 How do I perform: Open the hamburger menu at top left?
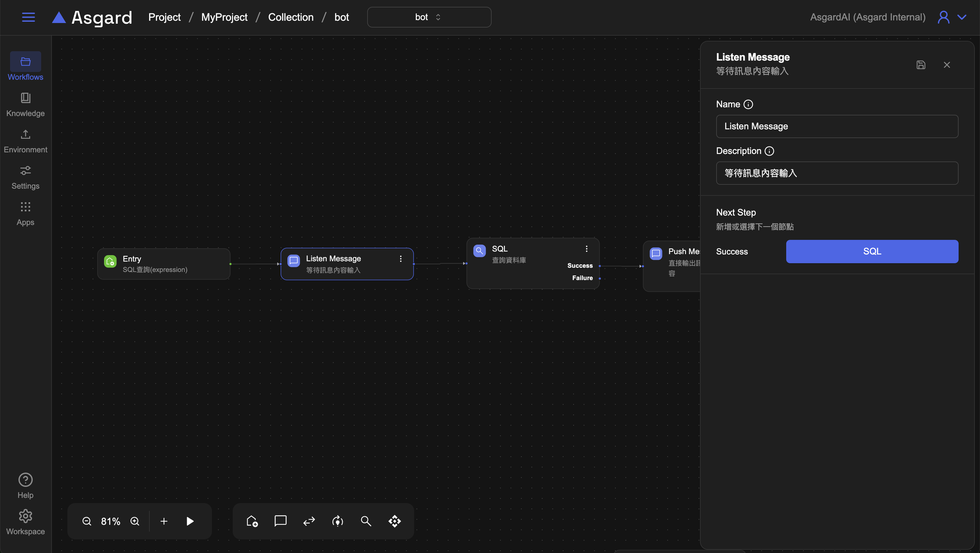[x=28, y=17]
